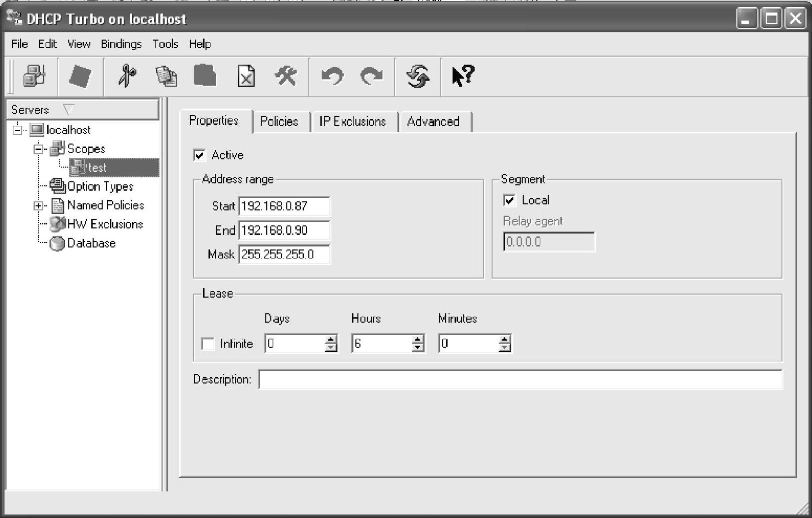Select the HW Exclusions tree label
Viewport: 812px width, 518px height.
[105, 224]
